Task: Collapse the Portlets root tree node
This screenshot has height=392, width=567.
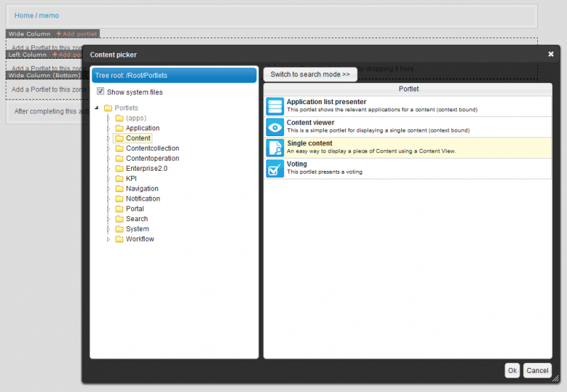Action: pyautogui.click(x=97, y=108)
